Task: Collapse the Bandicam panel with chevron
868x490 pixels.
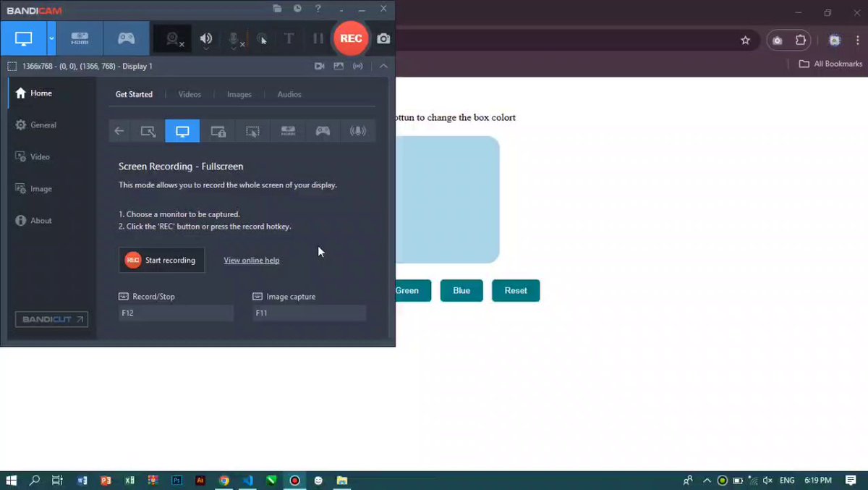Action: [383, 66]
